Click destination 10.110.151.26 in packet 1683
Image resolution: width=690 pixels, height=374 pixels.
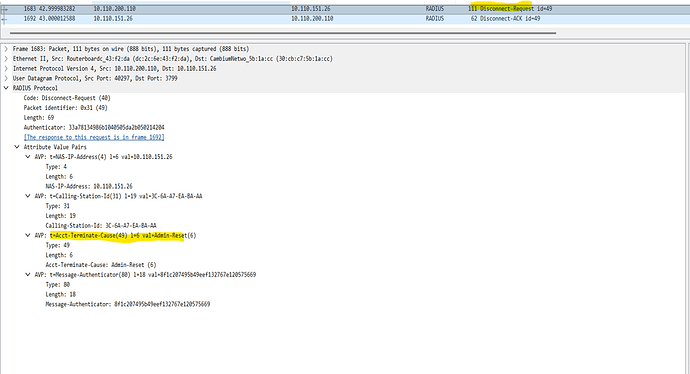point(311,9)
